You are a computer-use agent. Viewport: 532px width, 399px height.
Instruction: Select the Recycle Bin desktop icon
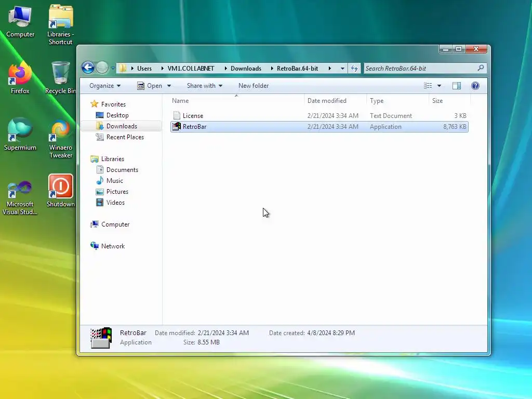(60, 77)
